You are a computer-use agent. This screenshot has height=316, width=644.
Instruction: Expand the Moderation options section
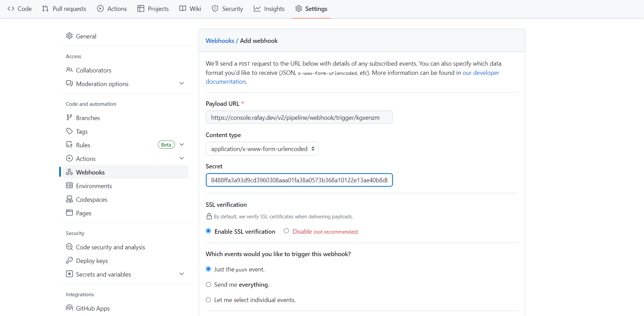(x=182, y=84)
